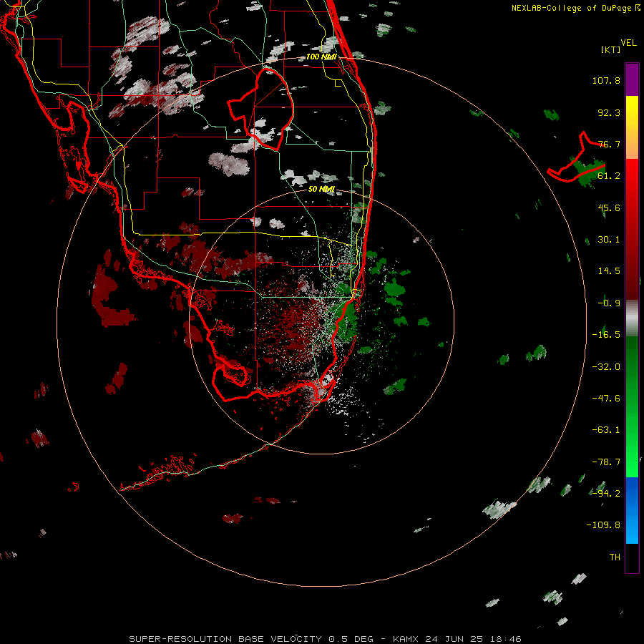Viewport: 644px width, 644px height.
Task: Select the -32.0 velocity scale value
Action: pos(606,367)
